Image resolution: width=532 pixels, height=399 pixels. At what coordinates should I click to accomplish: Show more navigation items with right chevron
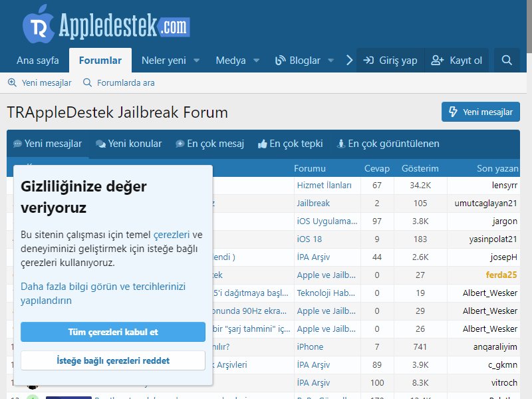click(x=349, y=61)
